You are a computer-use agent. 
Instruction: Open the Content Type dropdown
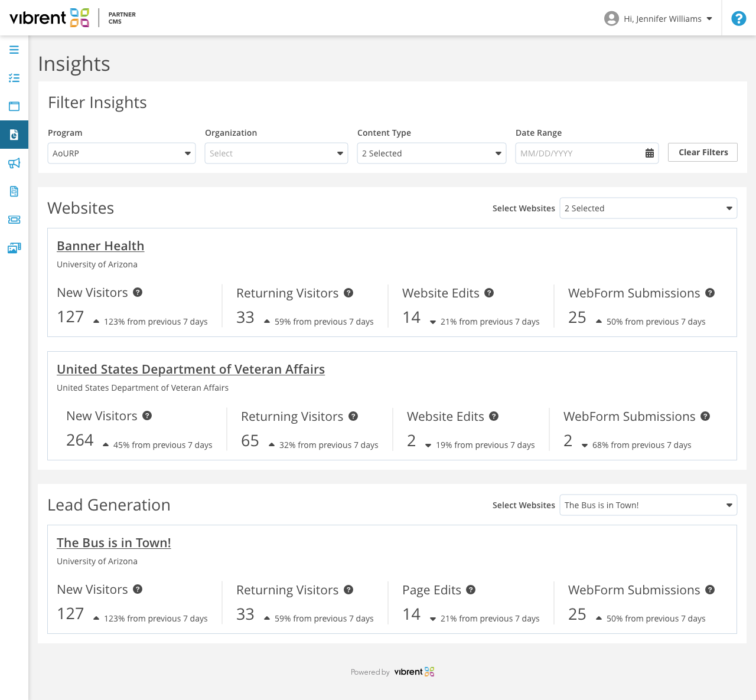pyautogui.click(x=432, y=153)
